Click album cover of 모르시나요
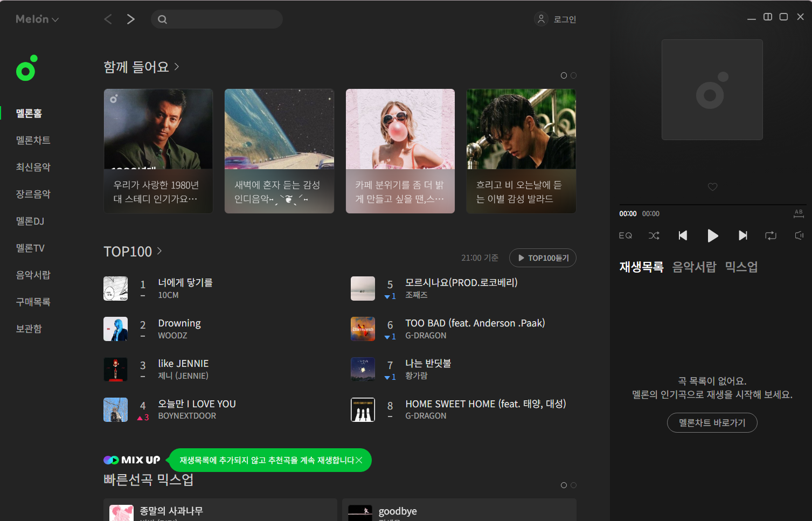Screen dimensions: 812x521 363,288
